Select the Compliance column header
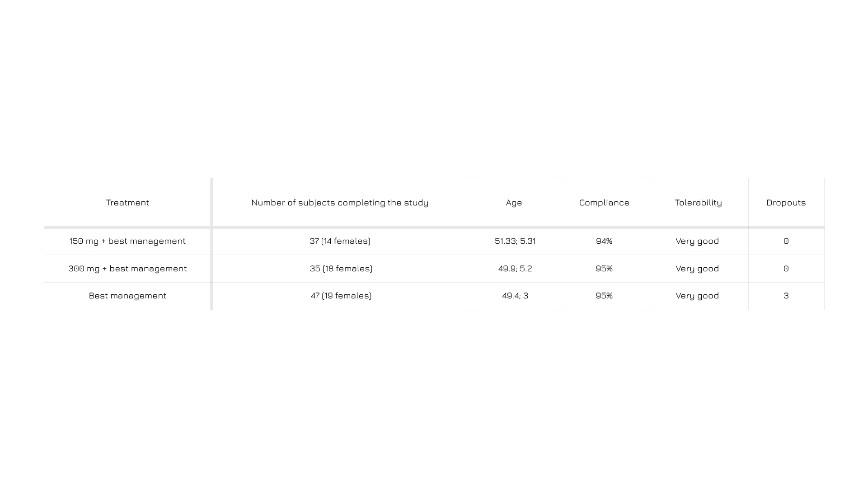 coord(604,203)
